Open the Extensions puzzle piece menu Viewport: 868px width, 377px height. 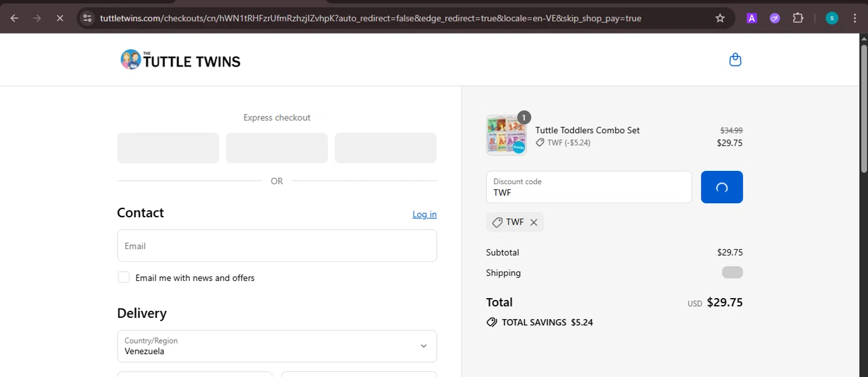tap(798, 18)
